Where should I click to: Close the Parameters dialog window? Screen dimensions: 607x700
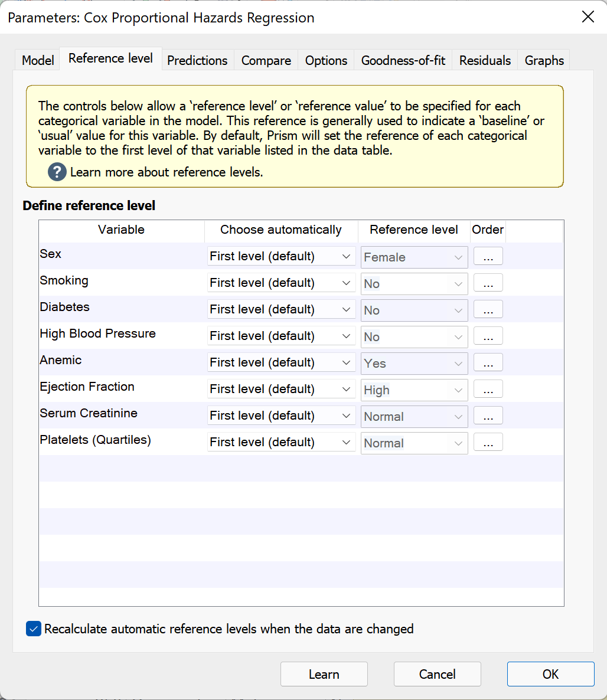(x=588, y=17)
